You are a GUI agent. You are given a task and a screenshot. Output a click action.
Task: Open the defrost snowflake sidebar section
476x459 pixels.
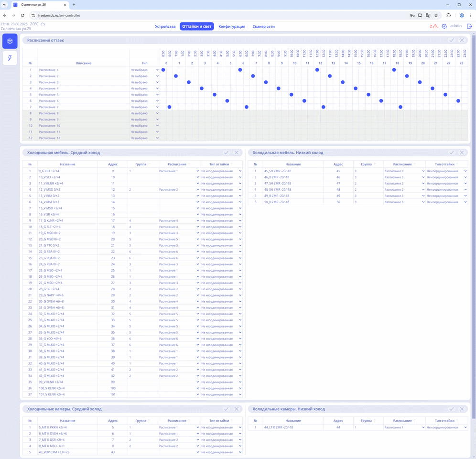10,41
